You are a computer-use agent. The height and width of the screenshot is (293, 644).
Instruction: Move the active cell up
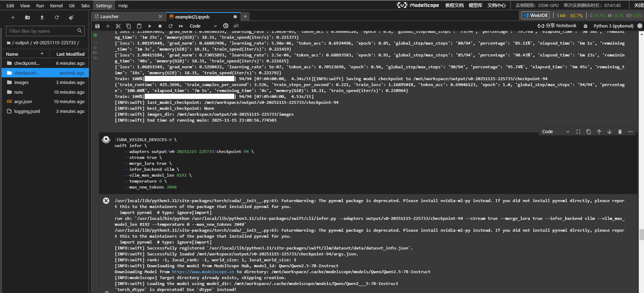coord(599,132)
